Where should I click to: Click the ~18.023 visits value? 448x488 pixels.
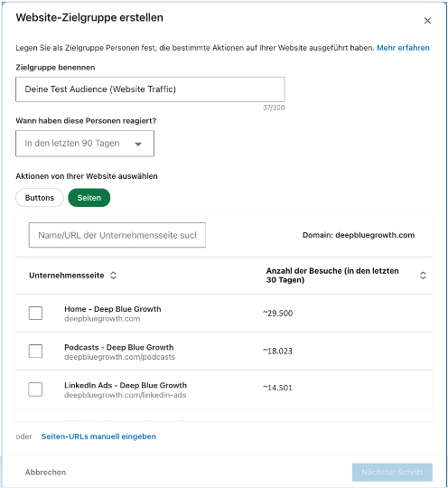pyautogui.click(x=277, y=351)
